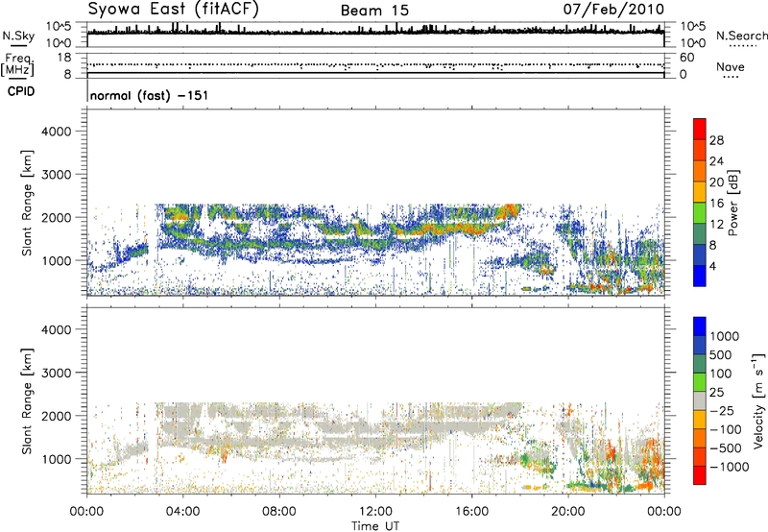Click the '10^5' tick next to N.Search
Screen dimensions: 768x532
693,26
